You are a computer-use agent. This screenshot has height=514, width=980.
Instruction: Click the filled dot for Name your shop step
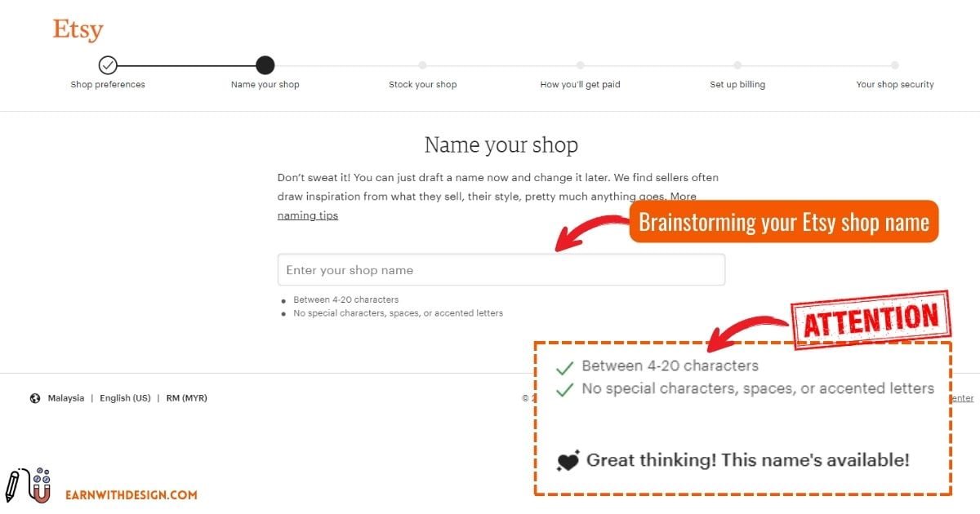(x=265, y=65)
